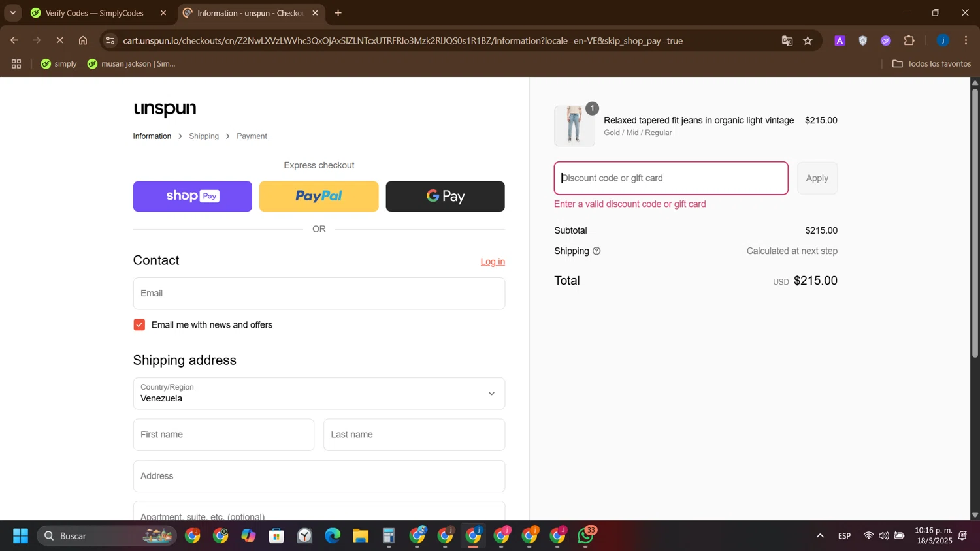
Task: Open the tab search dropdown arrow
Action: pyautogui.click(x=12, y=13)
